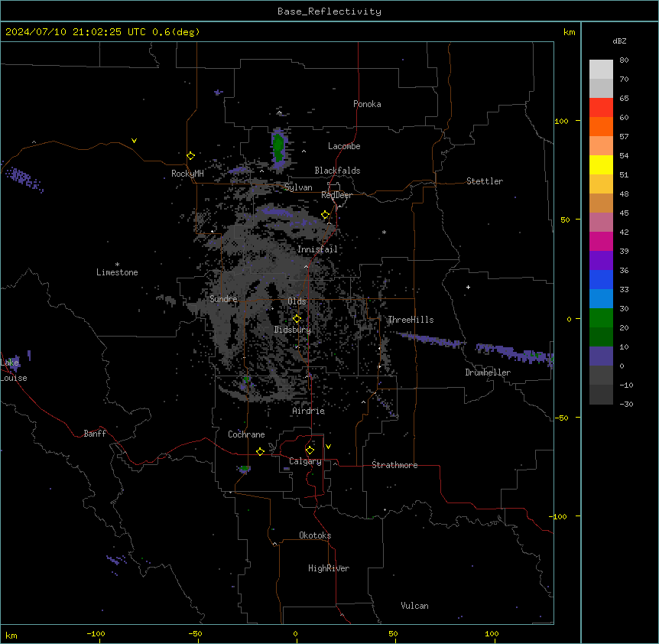Image resolution: width=659 pixels, height=644 pixels.
Task: Click the Lacombe city label
Action: (x=344, y=146)
